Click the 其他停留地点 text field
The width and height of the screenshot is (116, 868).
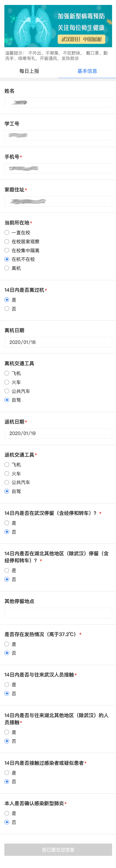tap(58, 613)
